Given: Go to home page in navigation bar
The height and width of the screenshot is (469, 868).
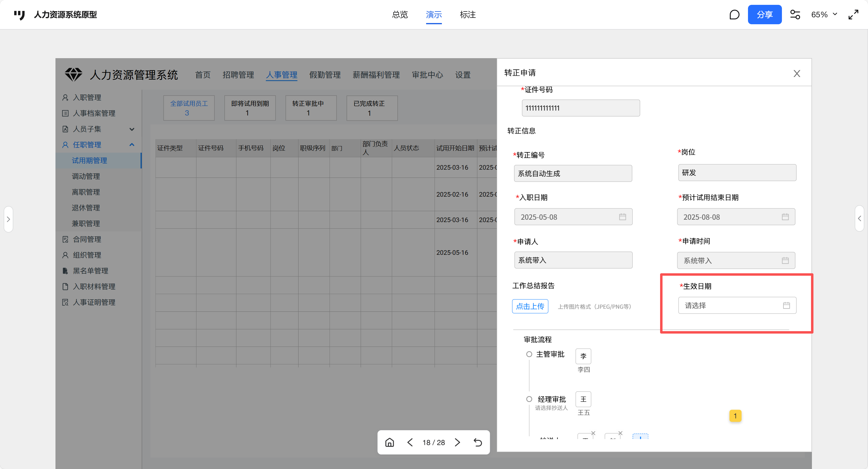Looking at the screenshot, I should pyautogui.click(x=389, y=442).
